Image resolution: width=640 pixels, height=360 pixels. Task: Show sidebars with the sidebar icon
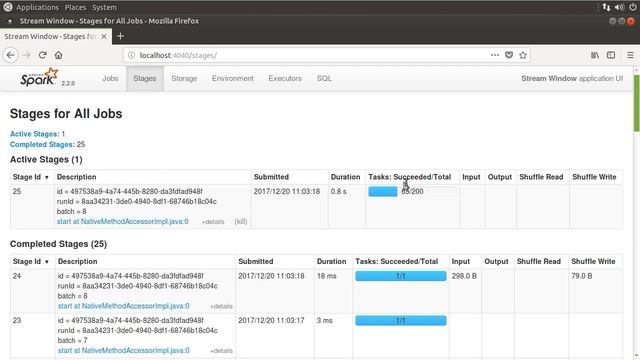coord(611,55)
